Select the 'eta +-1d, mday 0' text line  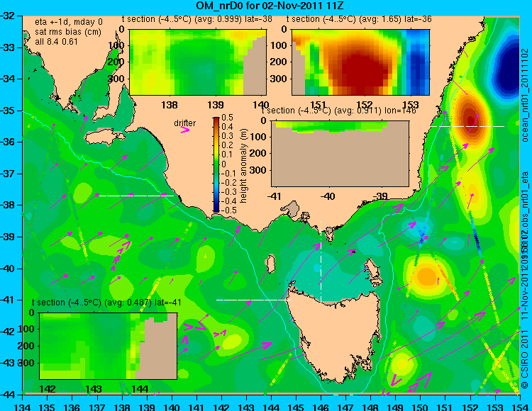pos(69,23)
